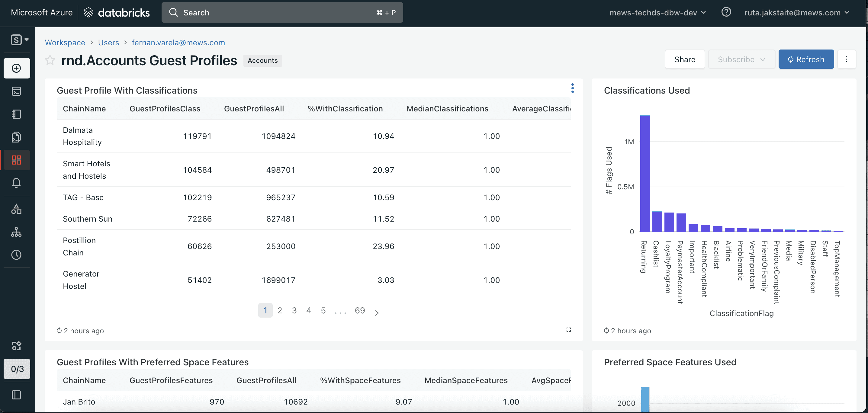Open the dashboard kebab menu
The height and width of the screenshot is (413, 868).
point(847,59)
